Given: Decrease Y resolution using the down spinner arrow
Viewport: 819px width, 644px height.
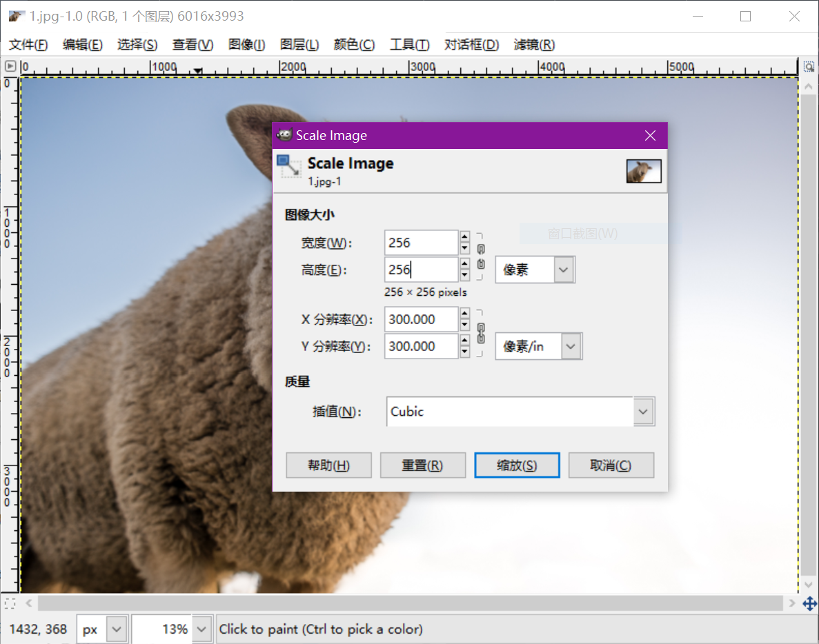Looking at the screenshot, I should point(464,352).
